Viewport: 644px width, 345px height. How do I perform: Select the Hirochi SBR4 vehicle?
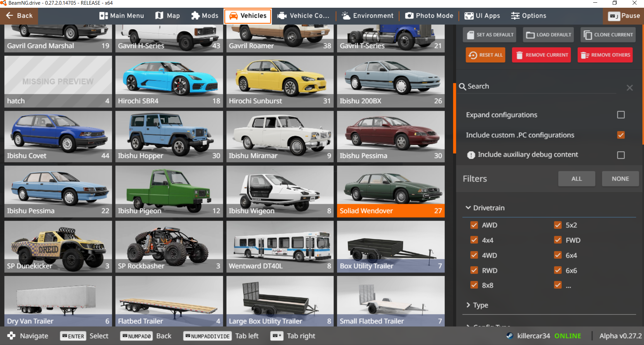point(169,82)
